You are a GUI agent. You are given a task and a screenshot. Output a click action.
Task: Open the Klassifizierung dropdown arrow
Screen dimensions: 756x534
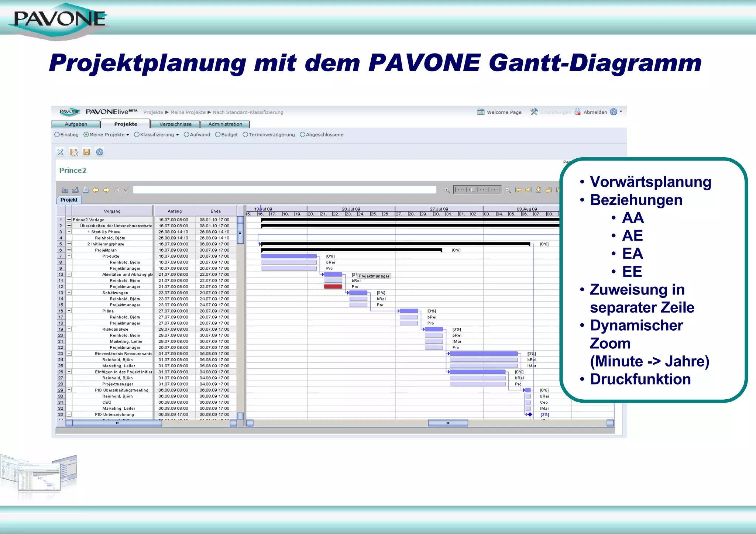[x=177, y=135]
